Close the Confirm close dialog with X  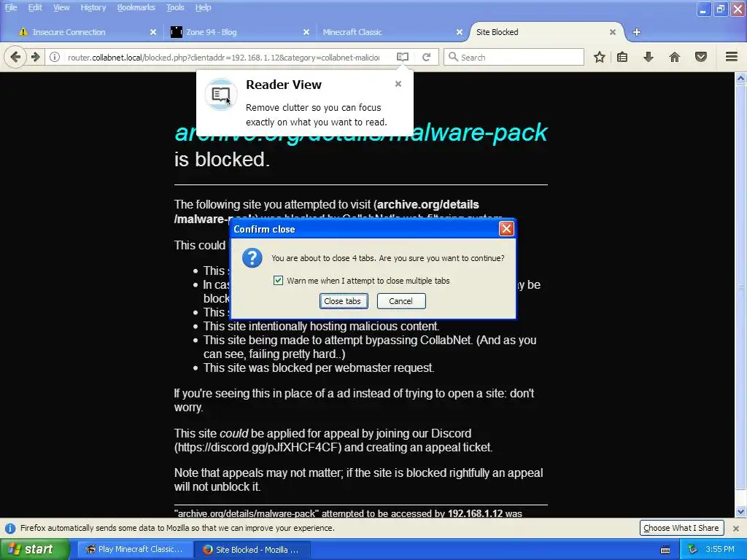pyautogui.click(x=506, y=229)
